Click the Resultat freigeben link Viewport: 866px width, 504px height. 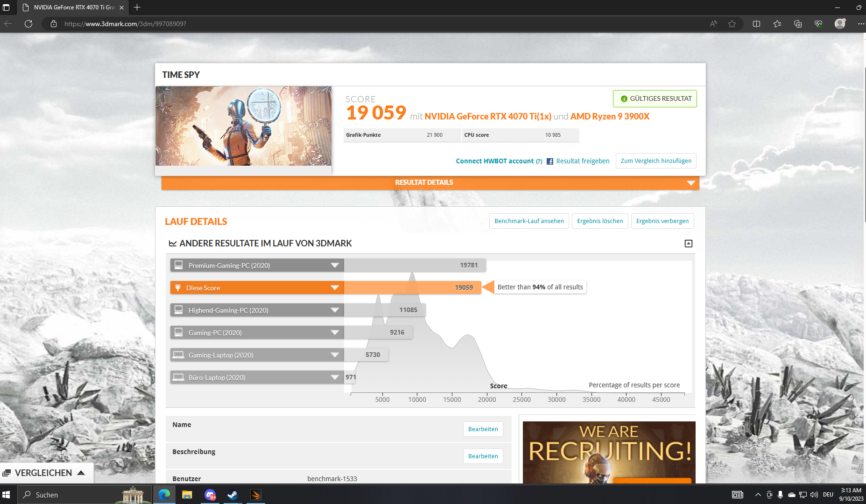(583, 161)
